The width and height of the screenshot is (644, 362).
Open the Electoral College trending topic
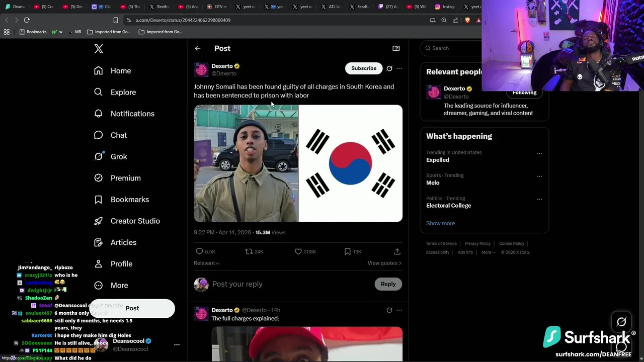tap(449, 206)
